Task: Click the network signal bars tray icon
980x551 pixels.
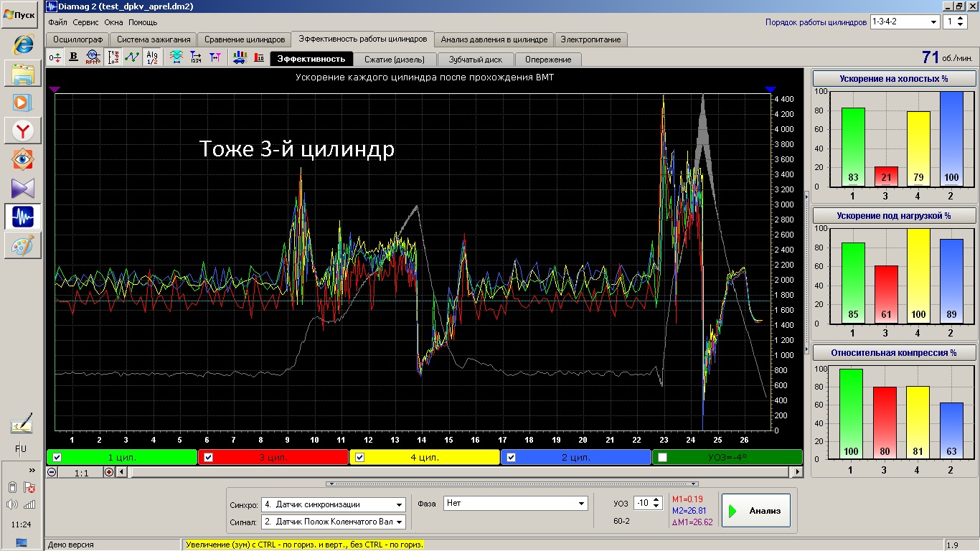Action: pyautogui.click(x=29, y=504)
